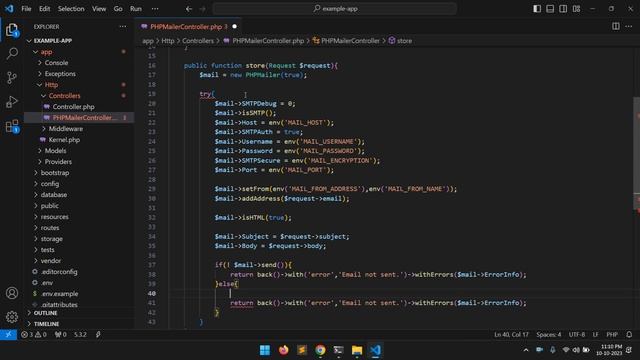Click Ln 40, Col 17 status entry
The width and height of the screenshot is (640, 360).
511,335
